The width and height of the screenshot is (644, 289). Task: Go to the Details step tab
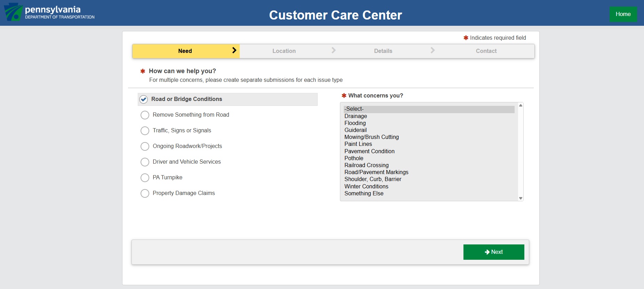pyautogui.click(x=383, y=51)
